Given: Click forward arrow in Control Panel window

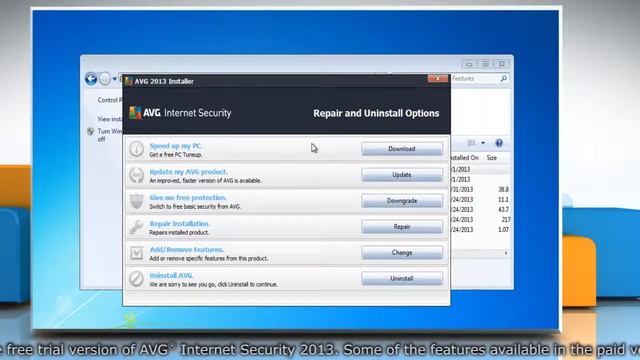Looking at the screenshot, I should click(x=105, y=78).
